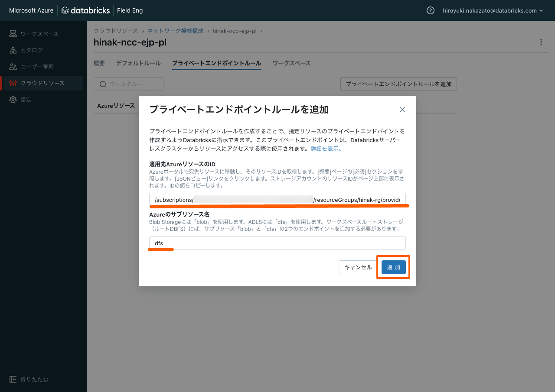Viewport: 555px width, 392px height.
Task: Click the Field Eng label in header
Action: tap(130, 10)
